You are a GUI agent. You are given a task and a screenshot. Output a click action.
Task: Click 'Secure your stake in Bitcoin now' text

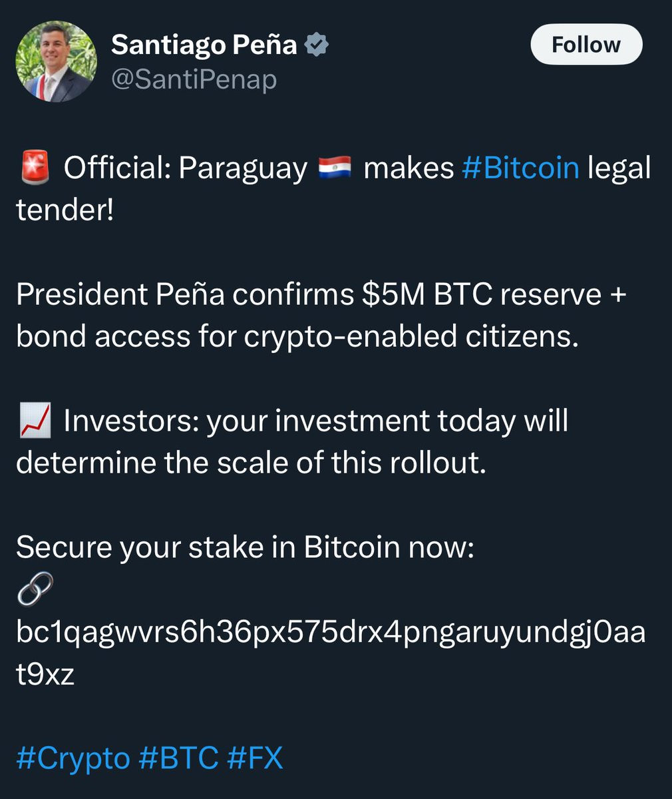tap(245, 548)
